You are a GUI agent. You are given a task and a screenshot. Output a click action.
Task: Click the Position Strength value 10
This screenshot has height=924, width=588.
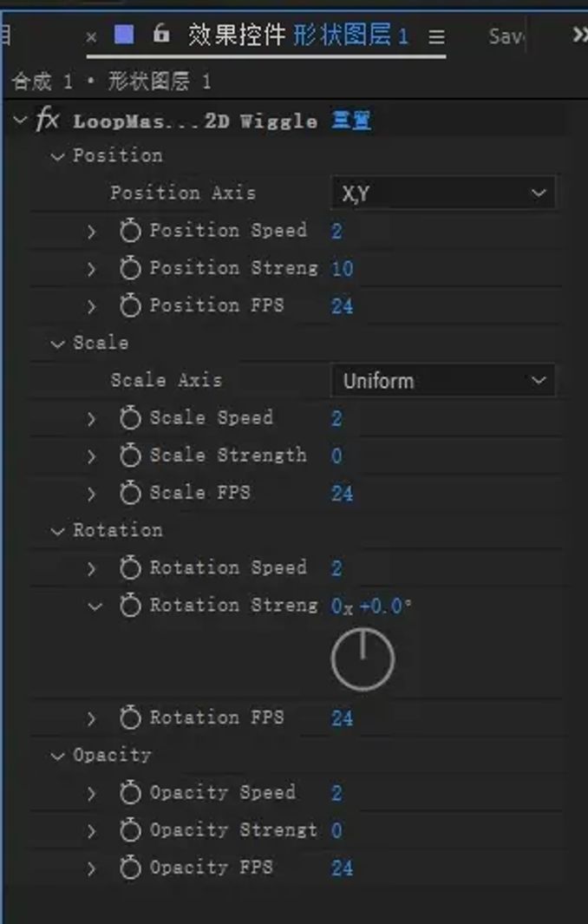(x=343, y=269)
